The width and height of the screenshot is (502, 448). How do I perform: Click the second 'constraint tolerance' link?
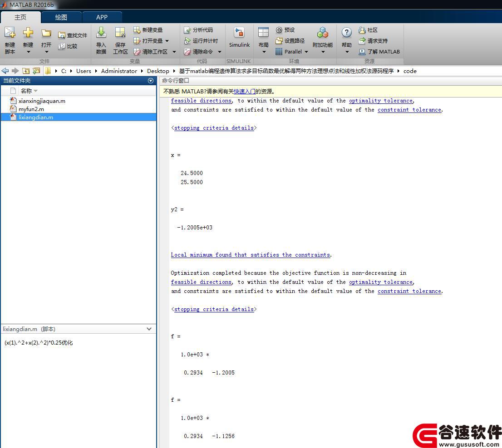point(409,291)
